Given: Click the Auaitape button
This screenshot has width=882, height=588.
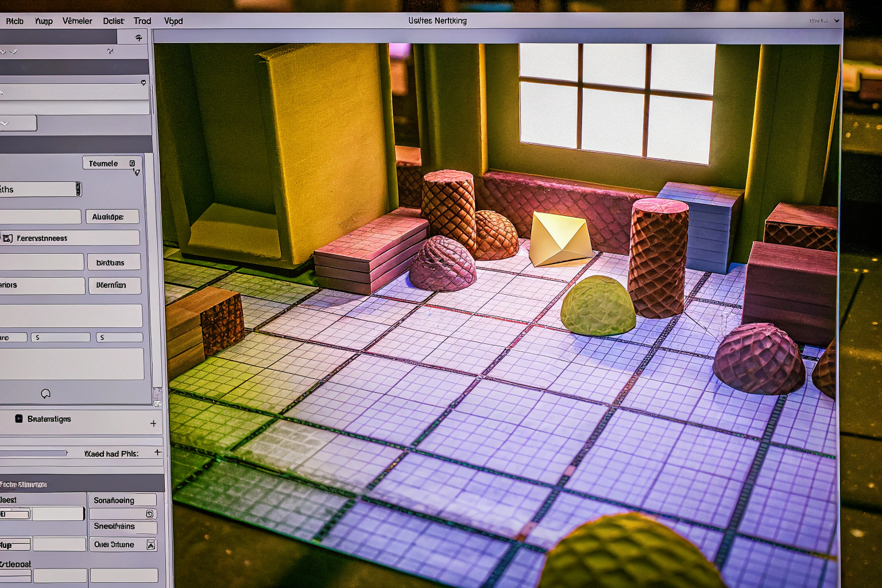Looking at the screenshot, I should point(113,216).
